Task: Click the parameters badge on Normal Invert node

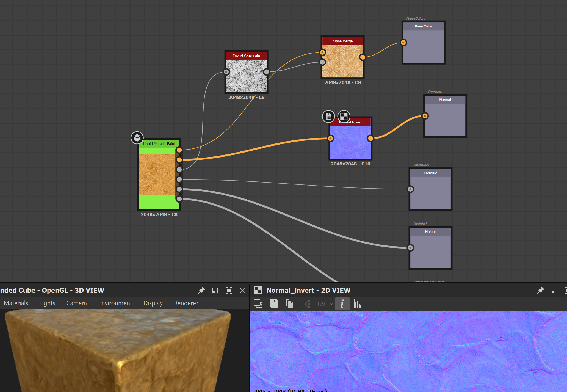Action: 328,117
